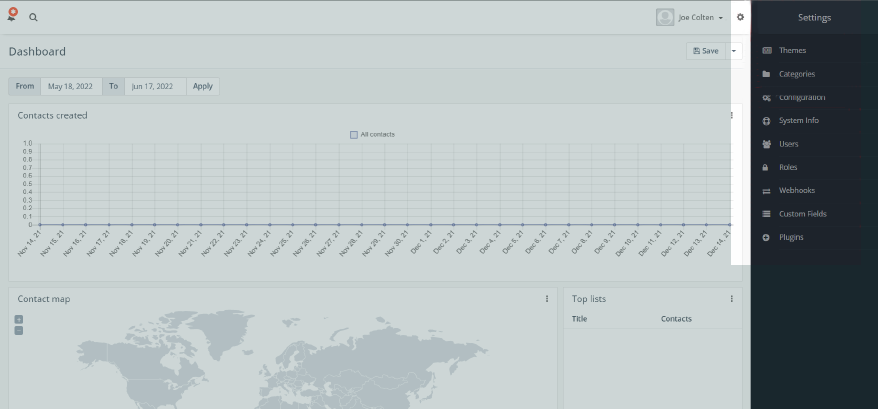This screenshot has height=409, width=878.
Task: Open the Joe Colten user dropdown
Action: point(691,17)
